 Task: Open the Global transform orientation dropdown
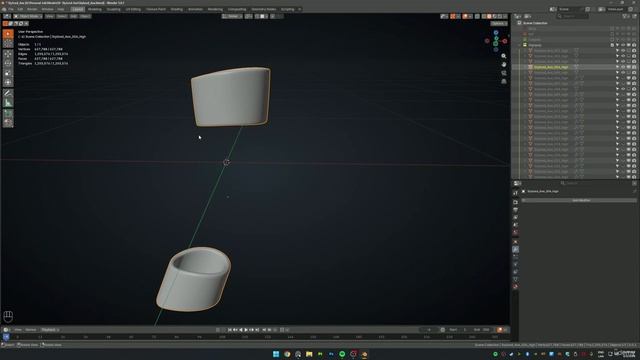pyautogui.click(x=232, y=16)
